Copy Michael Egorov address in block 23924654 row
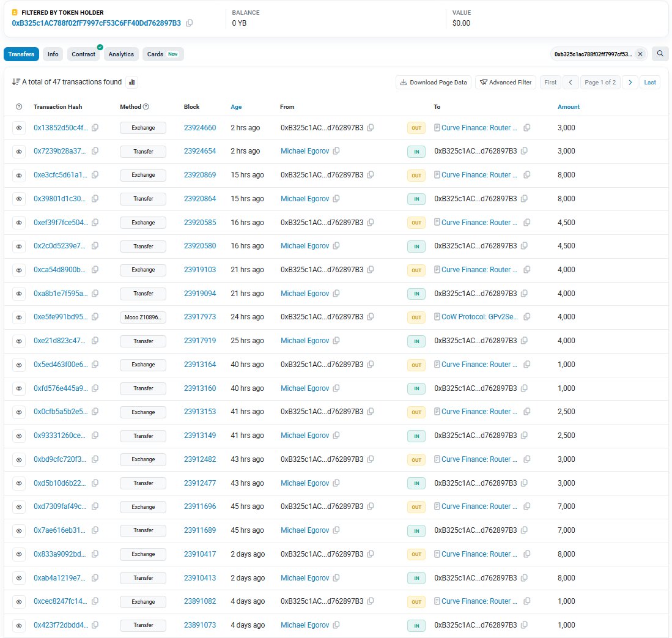The image size is (672, 638). (336, 151)
